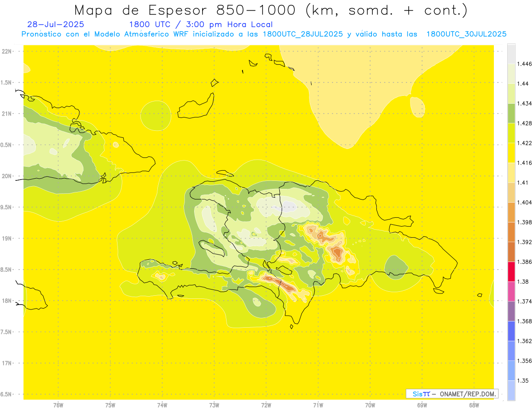Screen dimensions: 532x411
Task: Click the blue swatch between 1.362 and 1.368
Action: [x=511, y=331]
